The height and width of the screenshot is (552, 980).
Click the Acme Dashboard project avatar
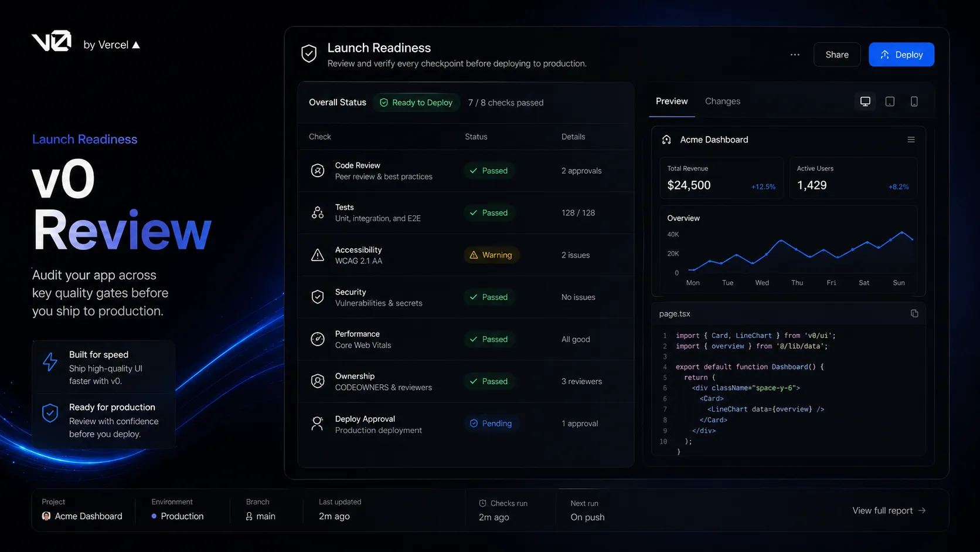pyautogui.click(x=46, y=516)
